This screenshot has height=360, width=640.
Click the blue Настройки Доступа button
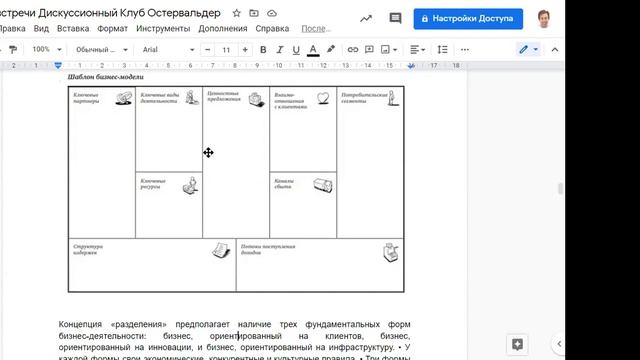click(468, 19)
